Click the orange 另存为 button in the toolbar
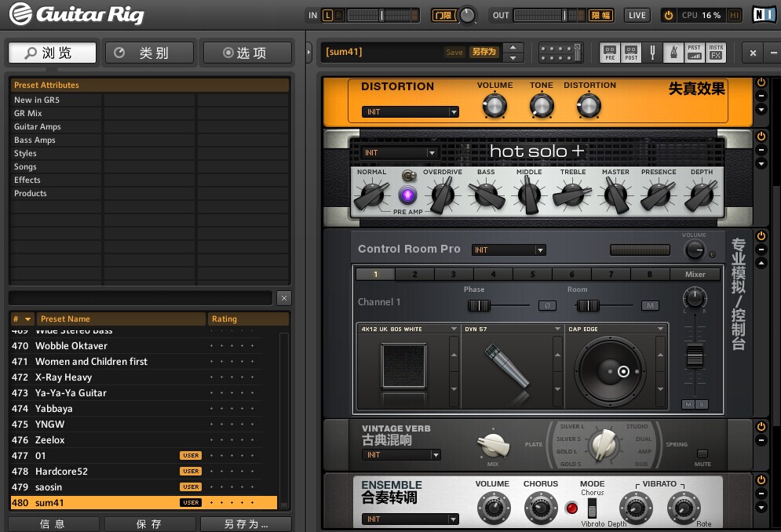The width and height of the screenshot is (781, 532). [484, 52]
